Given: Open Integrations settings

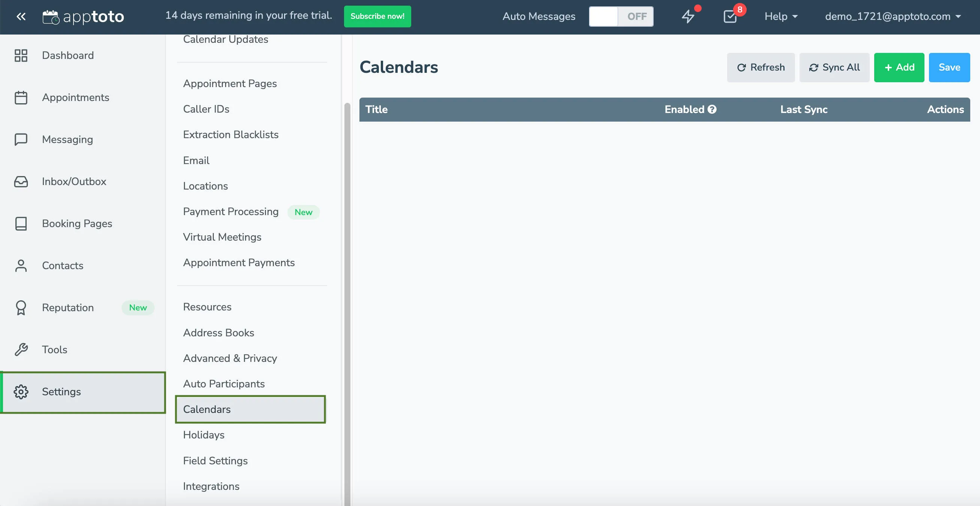Looking at the screenshot, I should click(x=211, y=486).
